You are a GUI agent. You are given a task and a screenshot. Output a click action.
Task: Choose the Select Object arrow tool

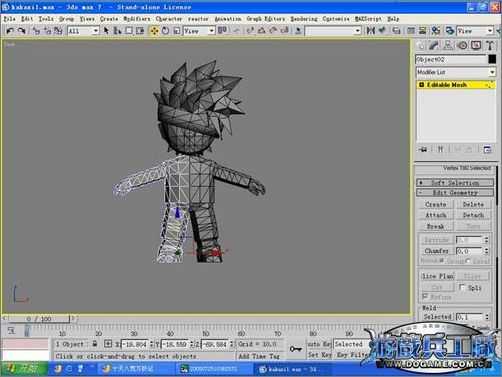pyautogui.click(x=106, y=31)
